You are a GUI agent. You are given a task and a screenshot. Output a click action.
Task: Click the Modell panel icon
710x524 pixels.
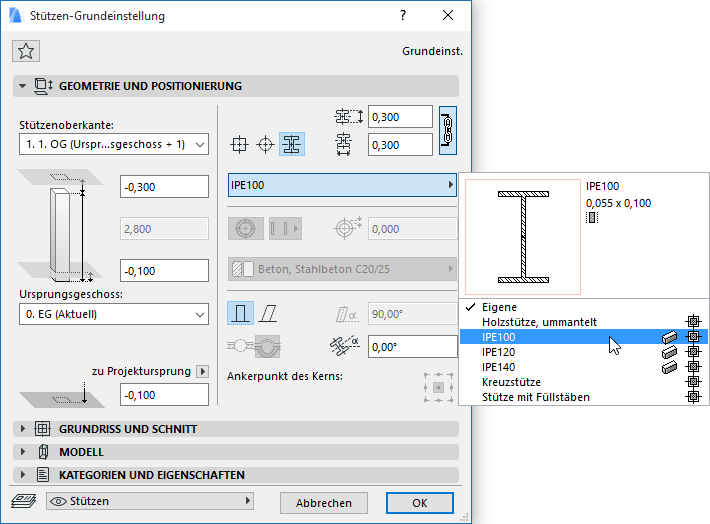click(x=43, y=452)
